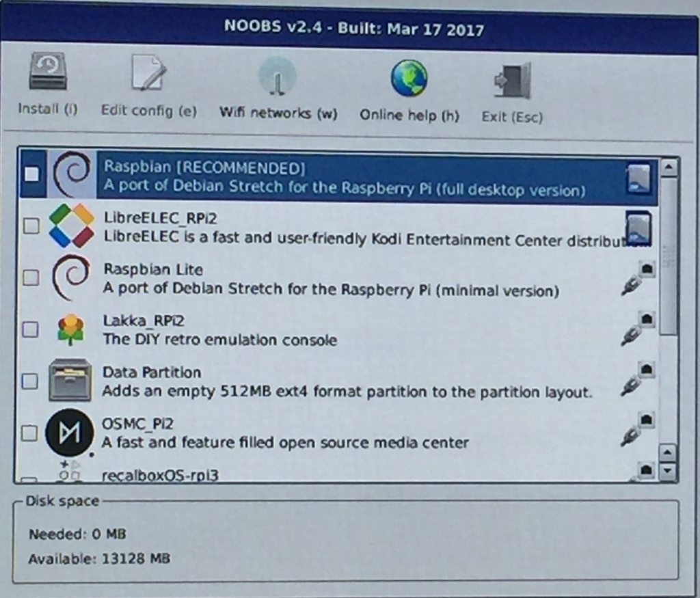
Task: Select the OSMC_Pi2 title text
Action: pos(137,424)
